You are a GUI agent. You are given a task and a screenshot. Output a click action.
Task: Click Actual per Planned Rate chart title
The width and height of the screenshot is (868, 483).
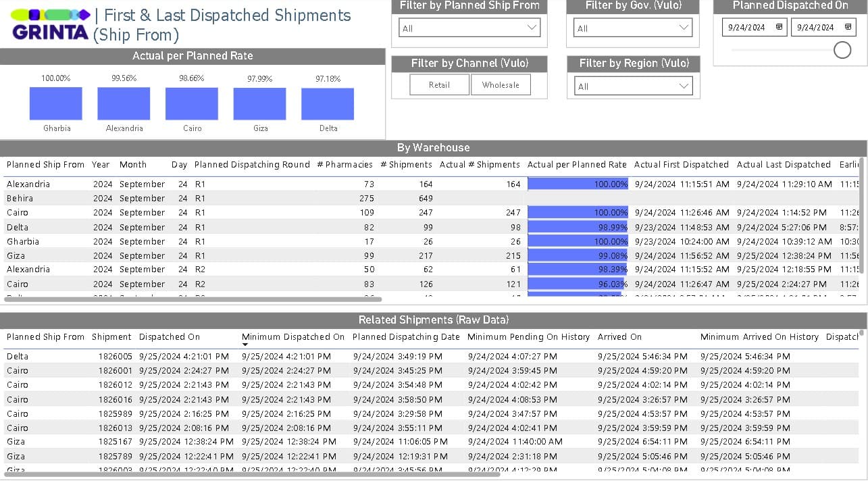[x=193, y=56]
